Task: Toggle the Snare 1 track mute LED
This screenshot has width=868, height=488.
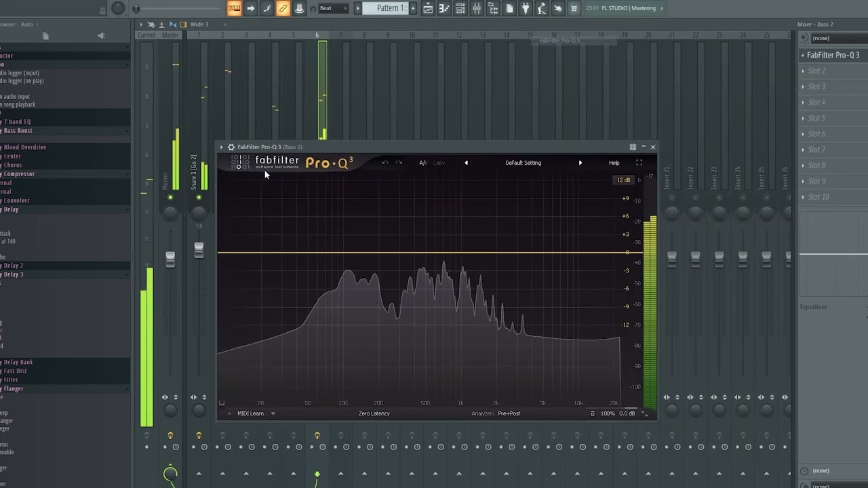Action: coord(199,197)
